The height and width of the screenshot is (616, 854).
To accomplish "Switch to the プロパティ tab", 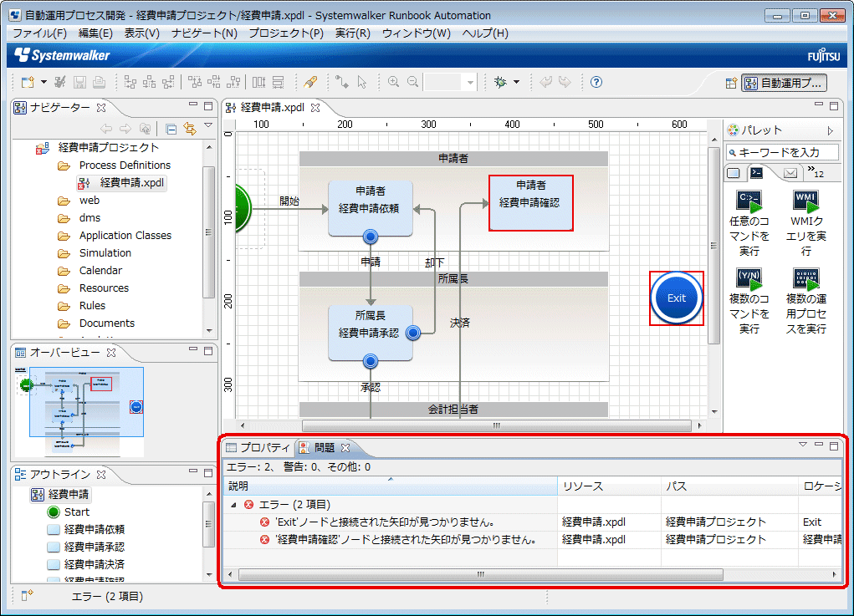I will point(258,448).
